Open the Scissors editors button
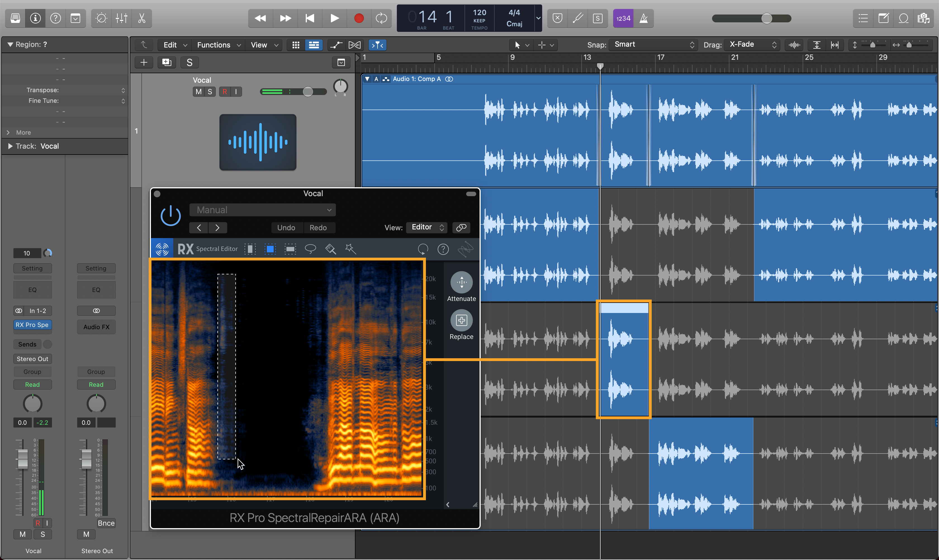This screenshot has width=939, height=560. point(142,18)
